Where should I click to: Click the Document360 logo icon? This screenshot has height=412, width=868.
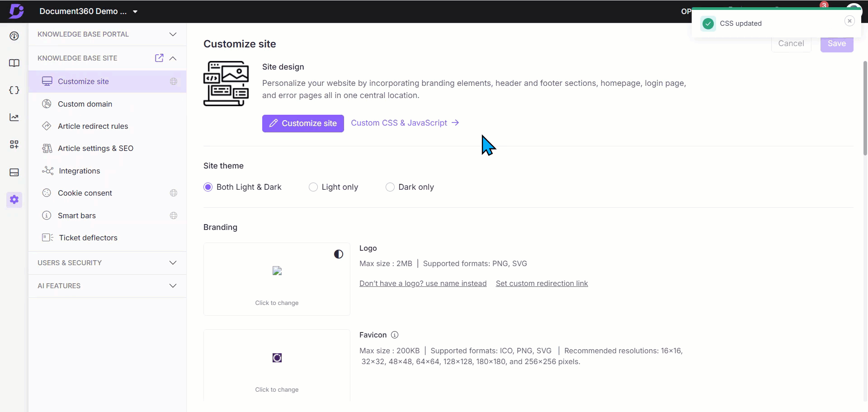click(x=16, y=11)
